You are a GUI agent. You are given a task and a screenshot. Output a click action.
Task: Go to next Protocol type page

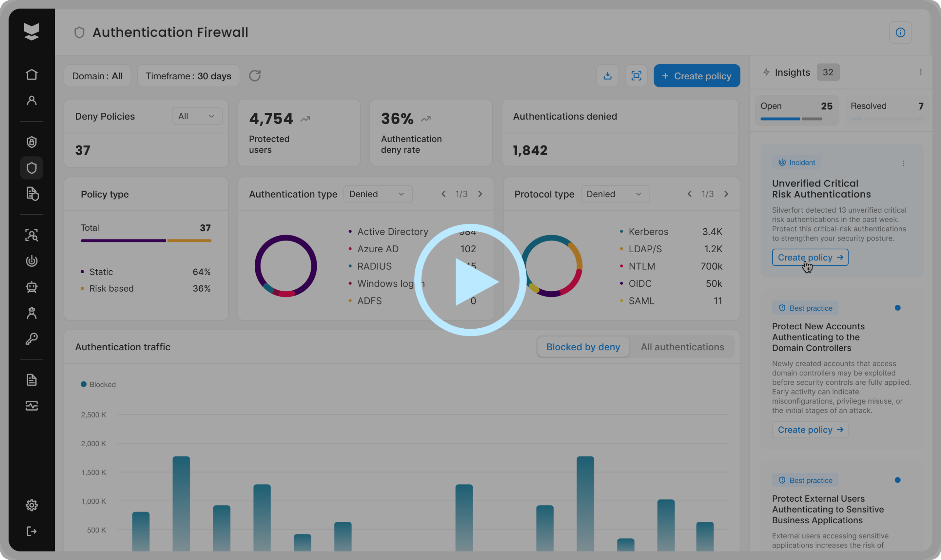tap(726, 194)
